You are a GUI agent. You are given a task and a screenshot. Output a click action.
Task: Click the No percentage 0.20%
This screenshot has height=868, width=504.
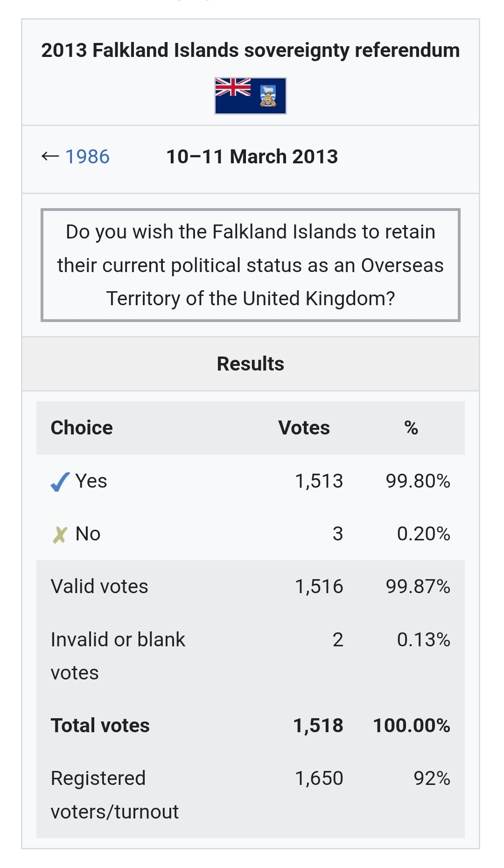click(x=424, y=534)
